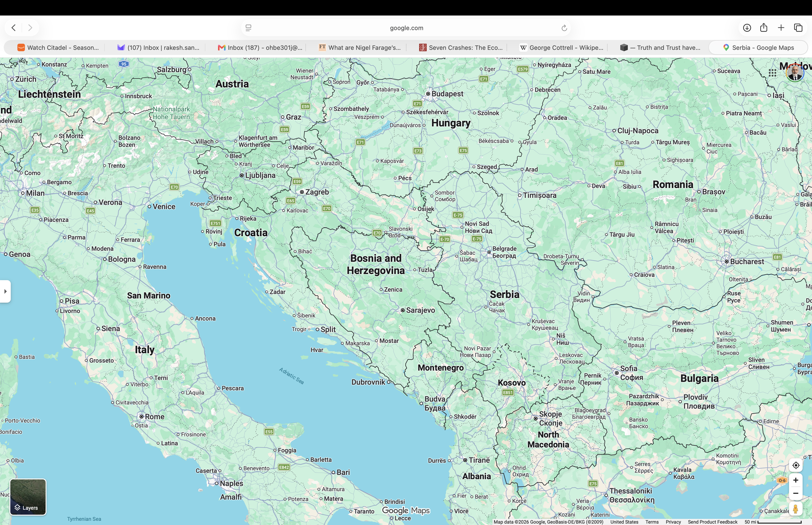Click the Kosovo label
The height and width of the screenshot is (525, 812).
coord(512,383)
